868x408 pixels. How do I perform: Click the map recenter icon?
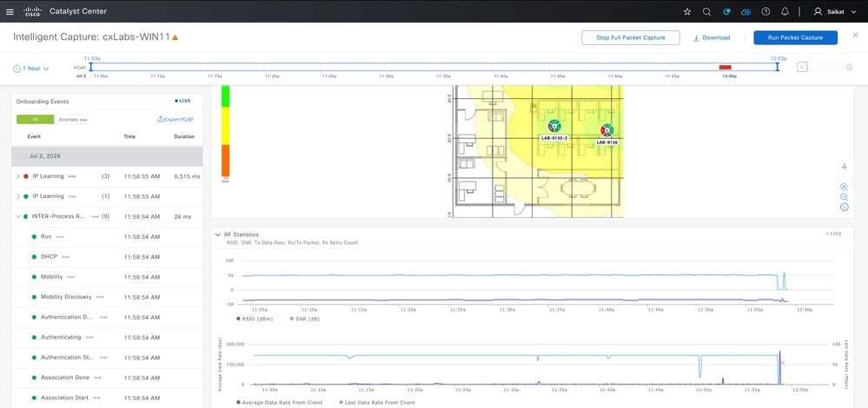click(845, 166)
